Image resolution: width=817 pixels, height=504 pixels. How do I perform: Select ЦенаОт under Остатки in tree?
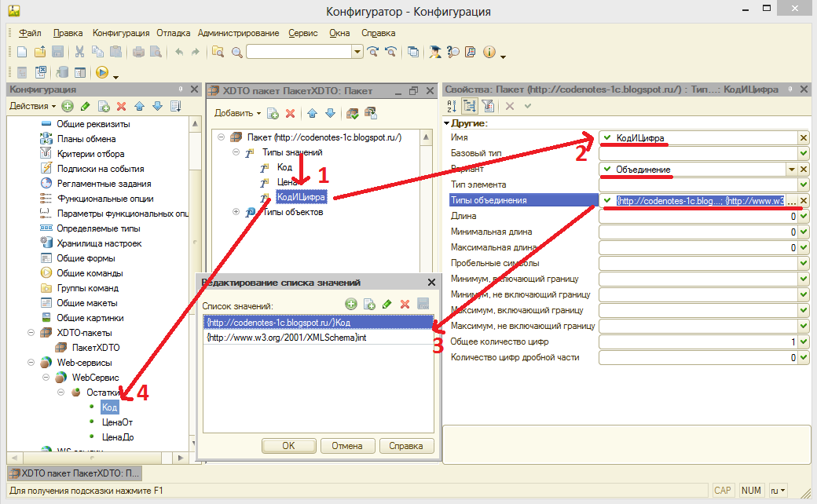117,422
